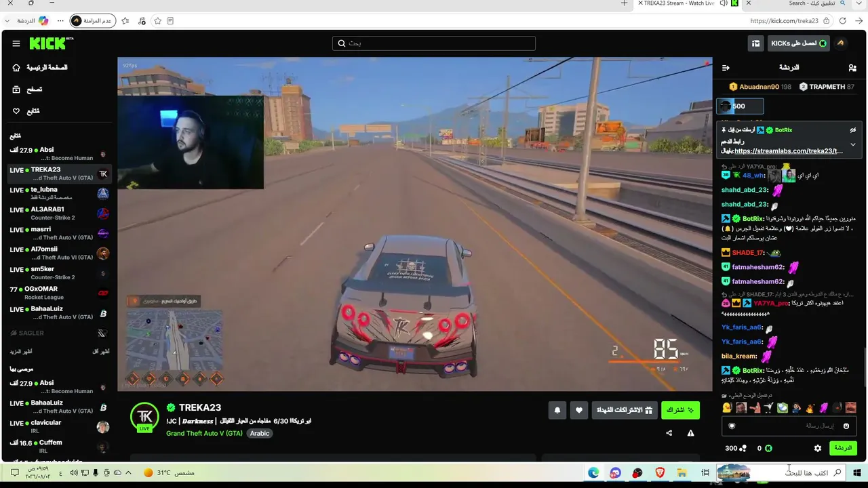Open Brave browser from the taskbar
This screenshot has height=488, width=868.
click(660, 472)
